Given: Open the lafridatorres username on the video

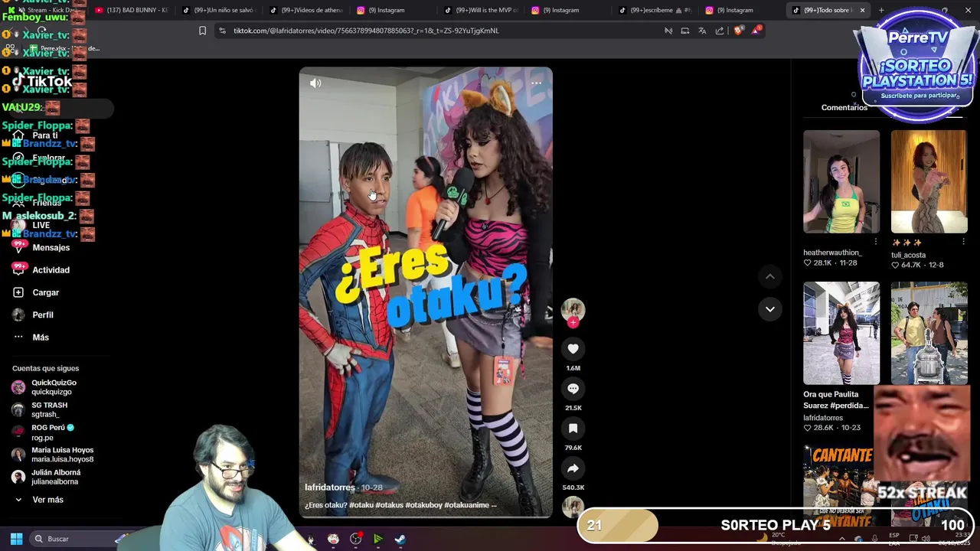Looking at the screenshot, I should point(330,487).
